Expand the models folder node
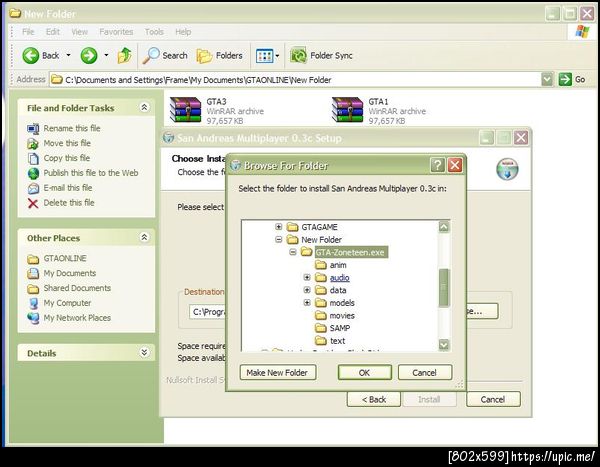600x467 pixels. 307,302
